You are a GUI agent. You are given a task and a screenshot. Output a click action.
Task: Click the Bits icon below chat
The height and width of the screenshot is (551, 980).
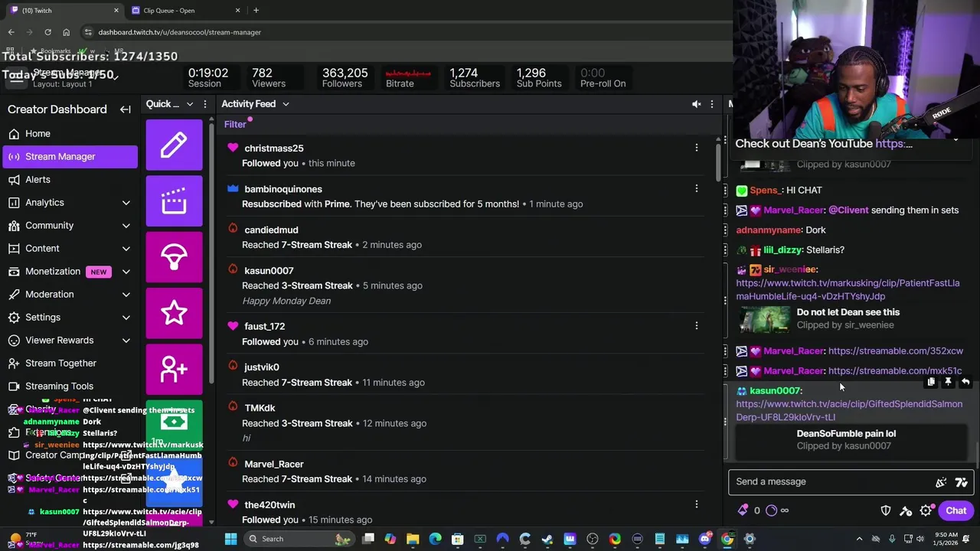point(743,510)
